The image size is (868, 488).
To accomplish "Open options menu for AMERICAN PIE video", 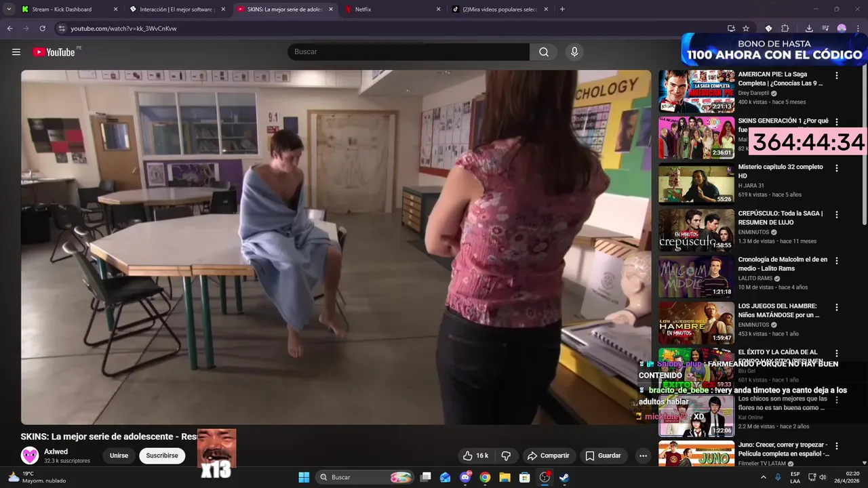I will (837, 76).
